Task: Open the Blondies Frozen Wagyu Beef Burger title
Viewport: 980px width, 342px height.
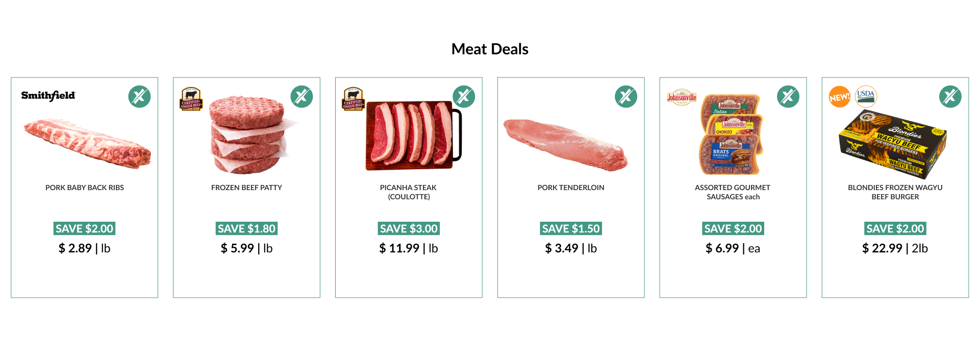Action: 895,192
